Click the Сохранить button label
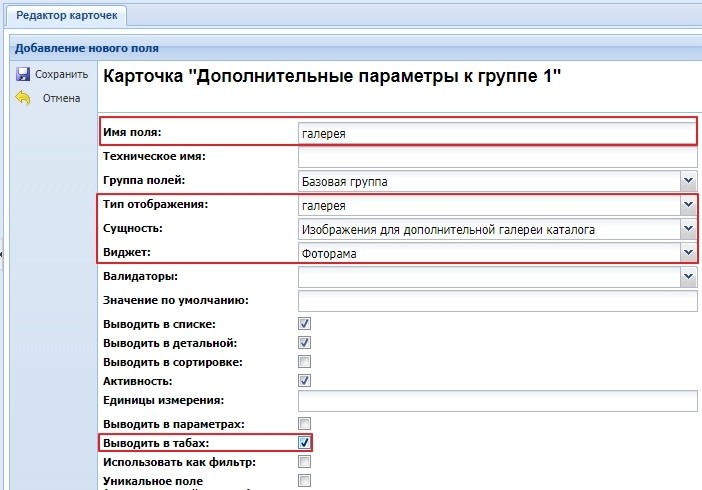The height and width of the screenshot is (490, 702). (x=61, y=74)
